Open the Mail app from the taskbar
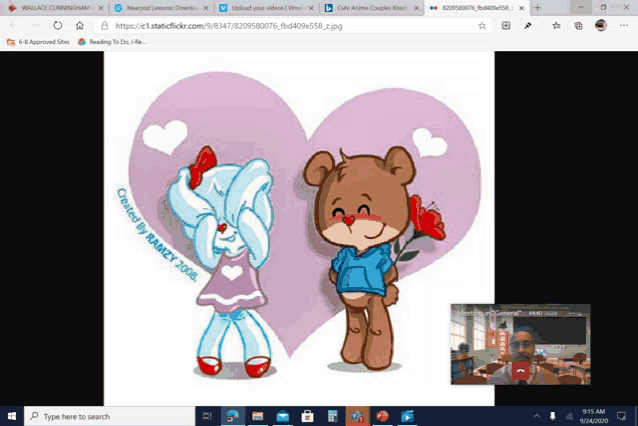Viewport: 638px width, 426px height. [x=282, y=416]
